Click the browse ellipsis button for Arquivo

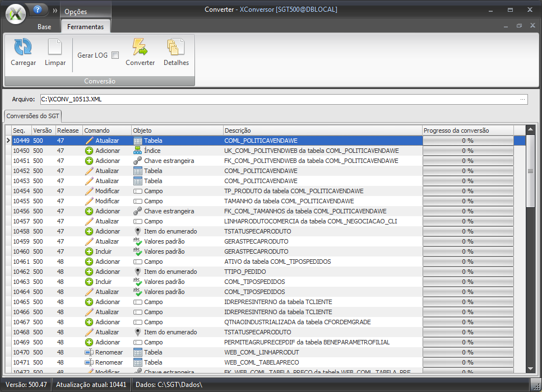(522, 99)
